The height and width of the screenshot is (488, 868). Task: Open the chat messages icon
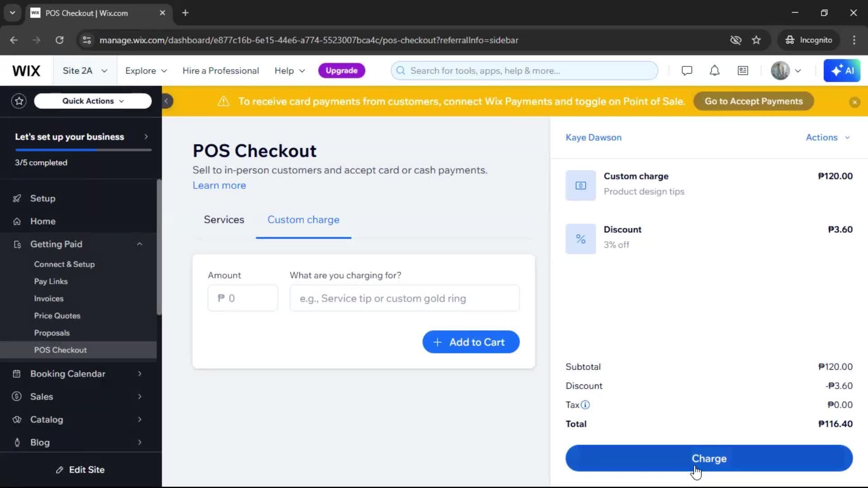(x=687, y=70)
